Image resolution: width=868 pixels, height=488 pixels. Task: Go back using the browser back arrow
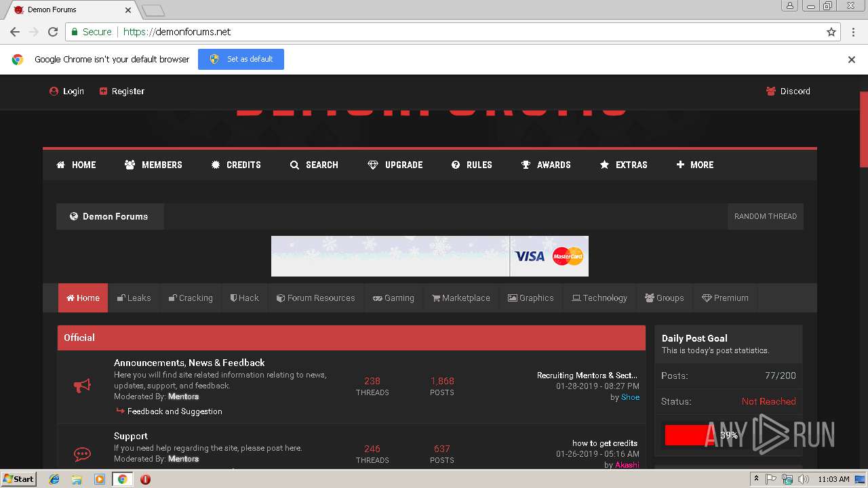pyautogui.click(x=15, y=32)
